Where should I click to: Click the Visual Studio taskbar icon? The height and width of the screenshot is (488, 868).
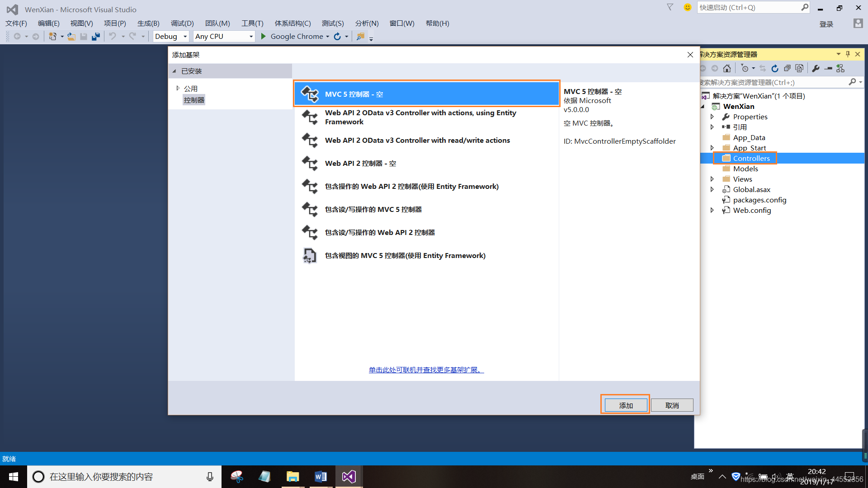[x=349, y=477]
